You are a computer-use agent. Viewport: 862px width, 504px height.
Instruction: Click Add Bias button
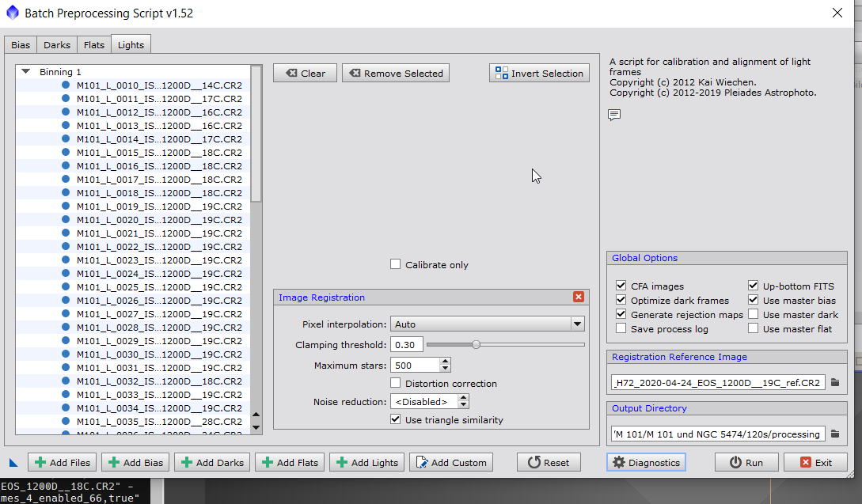(x=136, y=462)
